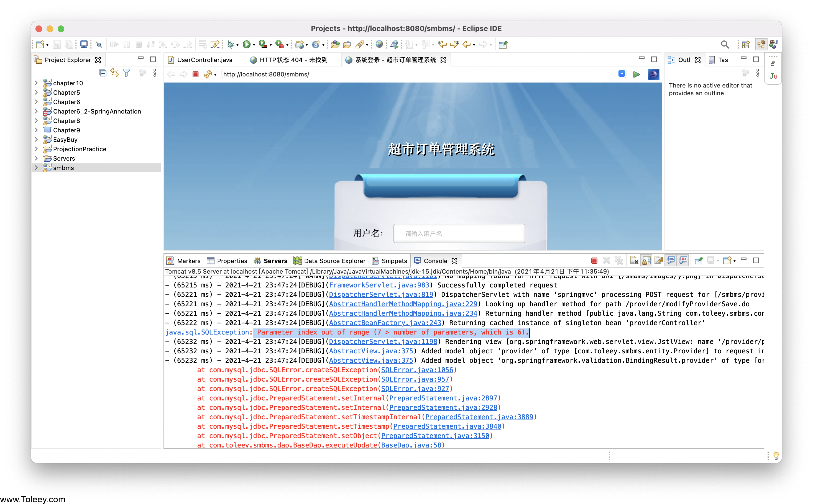Toggle Scroll Lock in Console toolbar

646,261
